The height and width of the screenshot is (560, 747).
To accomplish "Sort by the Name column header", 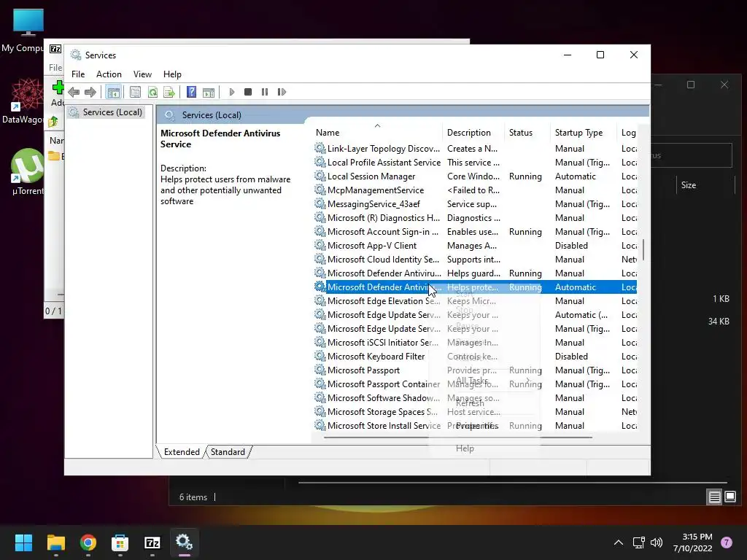I will pos(377,133).
